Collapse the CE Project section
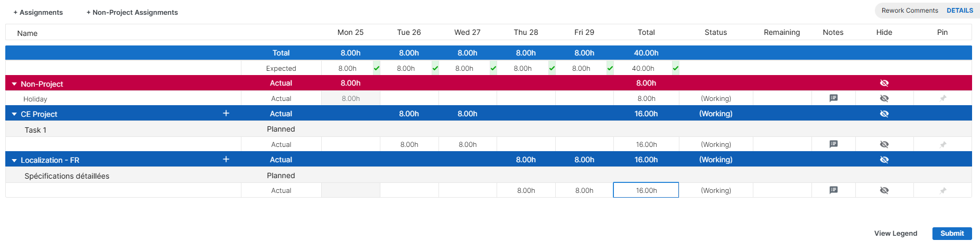 [x=14, y=114]
